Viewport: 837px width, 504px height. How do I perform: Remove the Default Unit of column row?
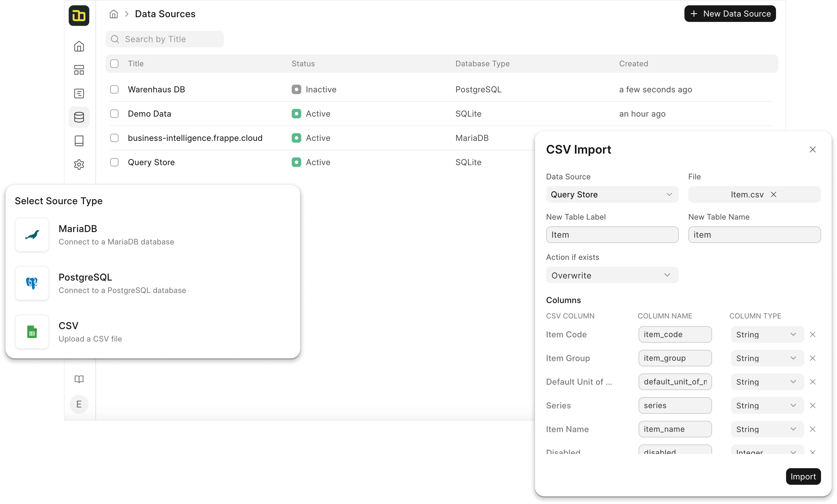[x=812, y=382]
